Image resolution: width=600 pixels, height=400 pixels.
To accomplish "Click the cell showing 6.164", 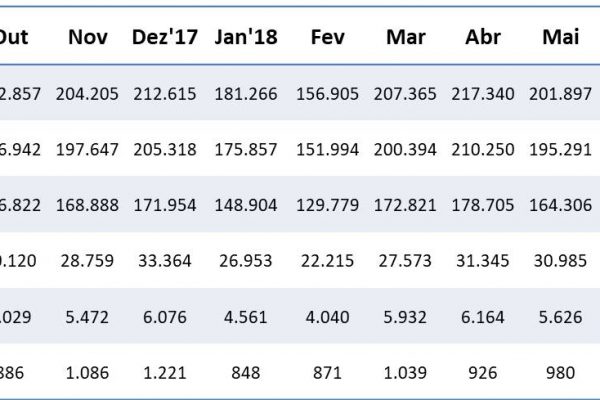I will (483, 315).
